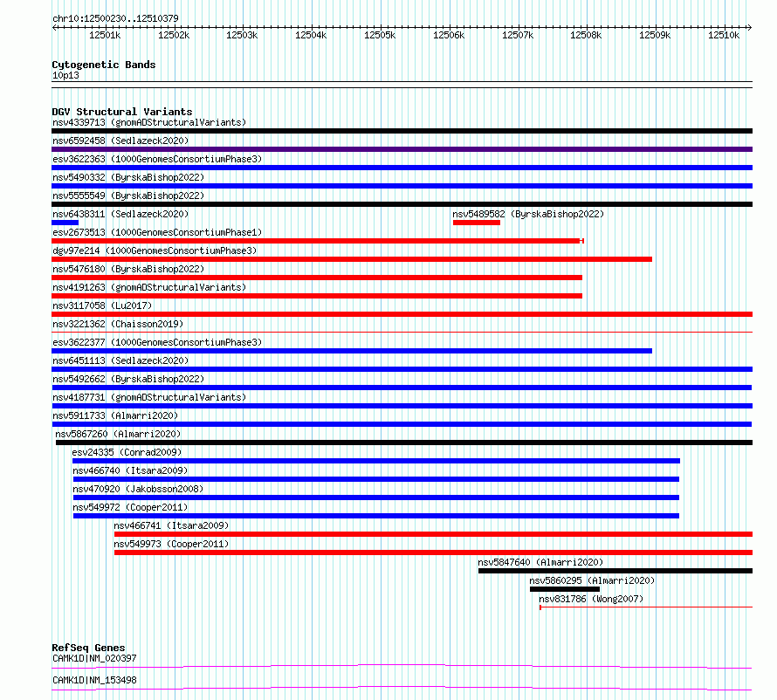Click the chr10:12500230..12510379 coordinate text

(x=115, y=18)
